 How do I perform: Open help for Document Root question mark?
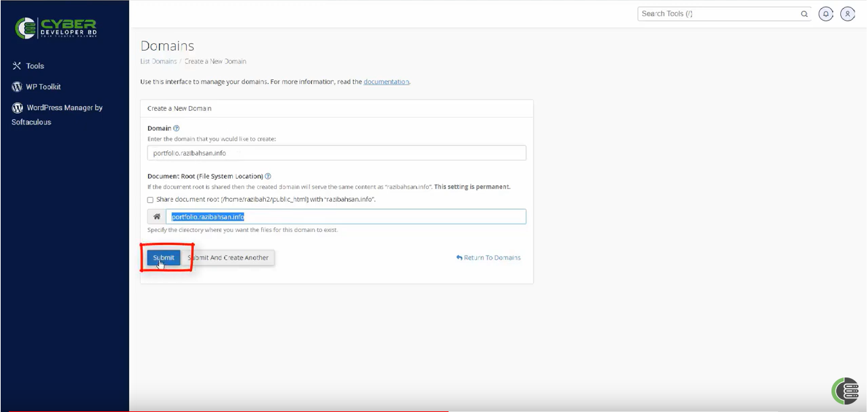[x=267, y=176]
